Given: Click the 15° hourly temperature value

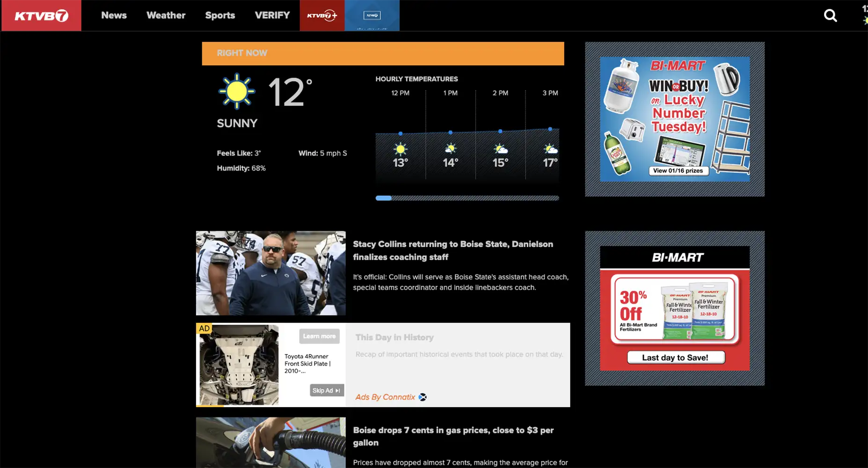Looking at the screenshot, I should pos(500,163).
